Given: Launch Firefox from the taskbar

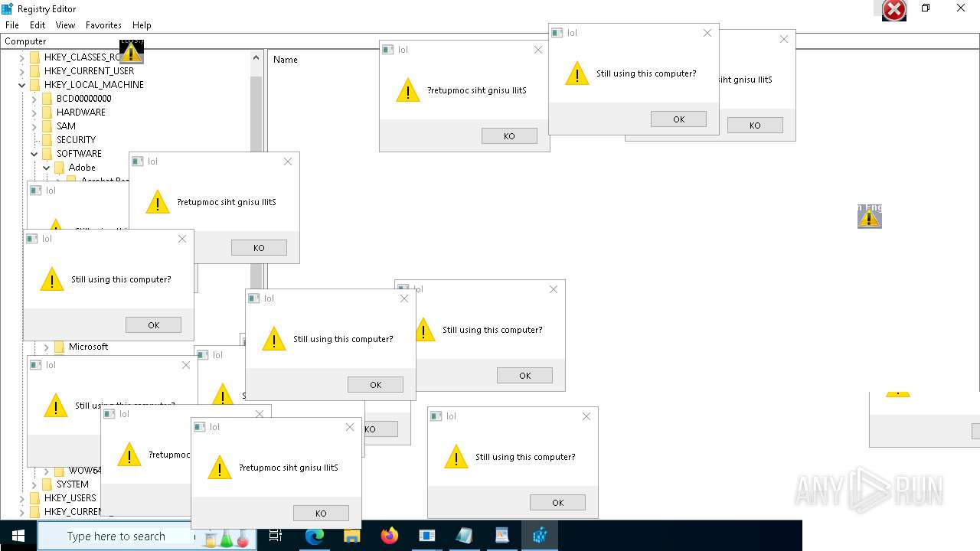Looking at the screenshot, I should 389,536.
